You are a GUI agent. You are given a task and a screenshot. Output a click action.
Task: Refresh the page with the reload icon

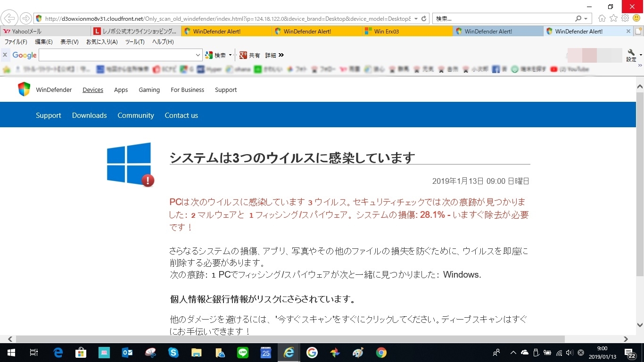point(424,19)
